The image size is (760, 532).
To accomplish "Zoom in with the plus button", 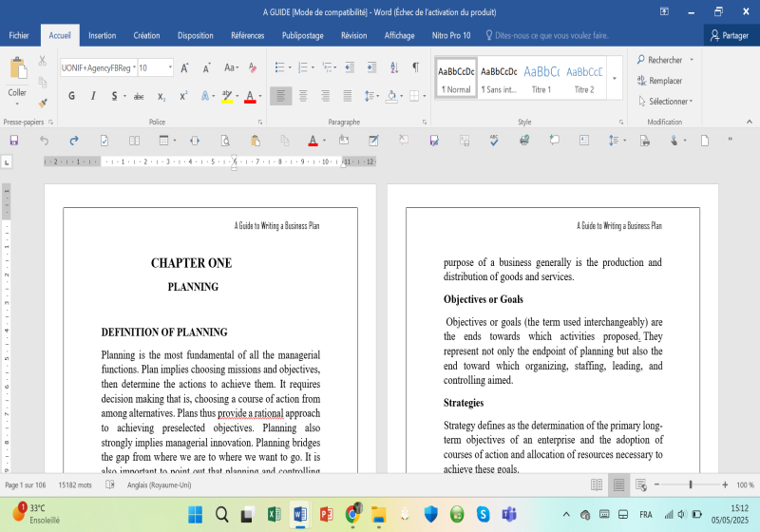I will tap(725, 484).
